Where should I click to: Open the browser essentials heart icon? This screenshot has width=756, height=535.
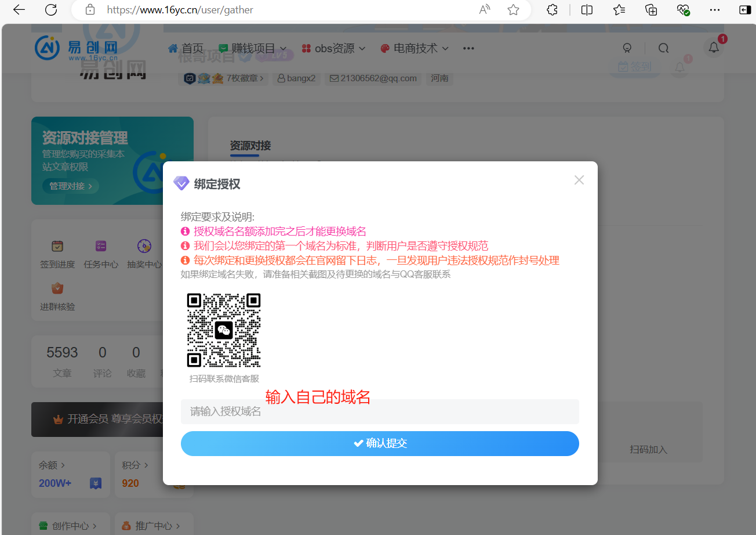click(x=683, y=10)
